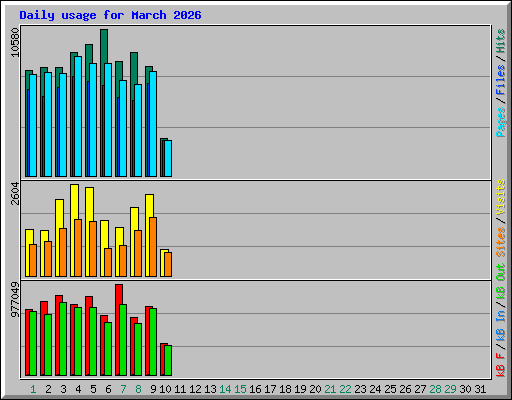Click the day 4 axis label
The height and width of the screenshot is (400, 512).
pos(78,389)
